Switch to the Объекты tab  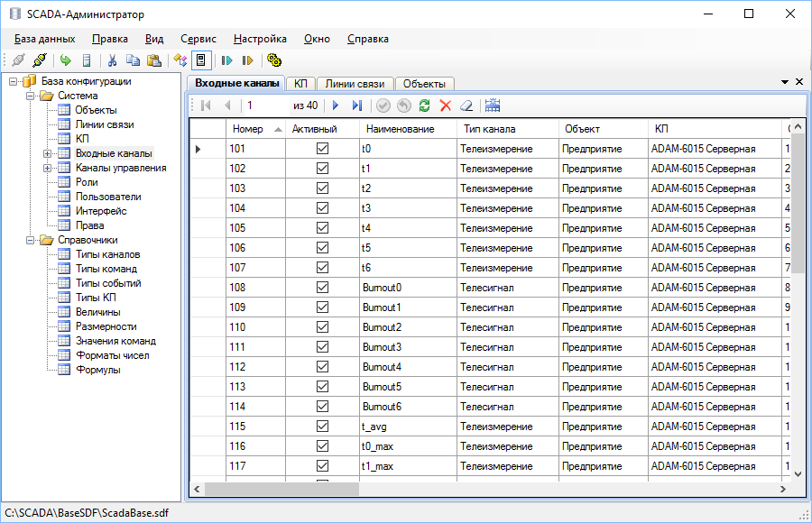(x=424, y=84)
